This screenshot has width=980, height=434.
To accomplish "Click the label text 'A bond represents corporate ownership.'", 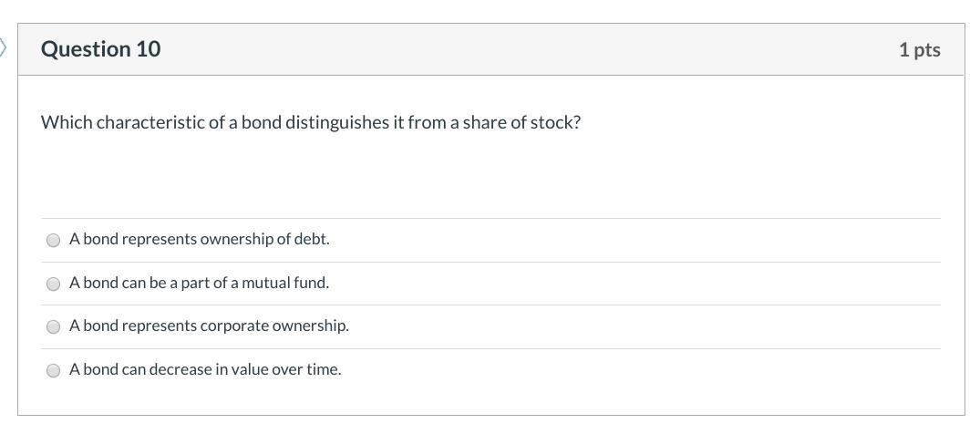I will click(209, 325).
